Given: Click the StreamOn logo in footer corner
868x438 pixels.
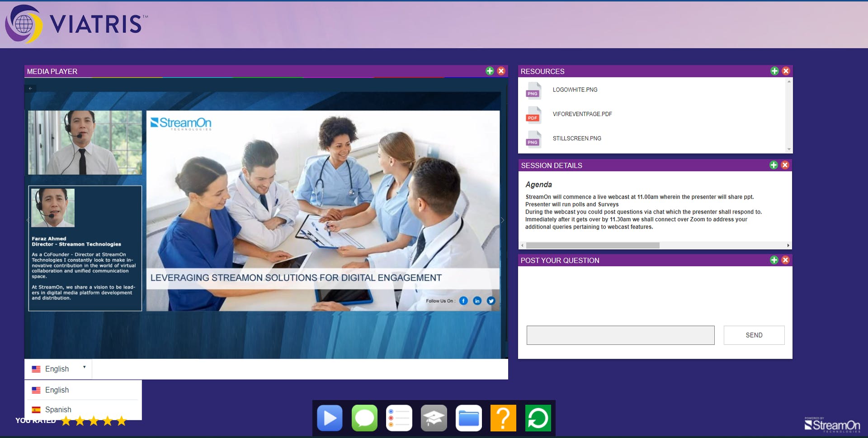Looking at the screenshot, I should coord(832,425).
